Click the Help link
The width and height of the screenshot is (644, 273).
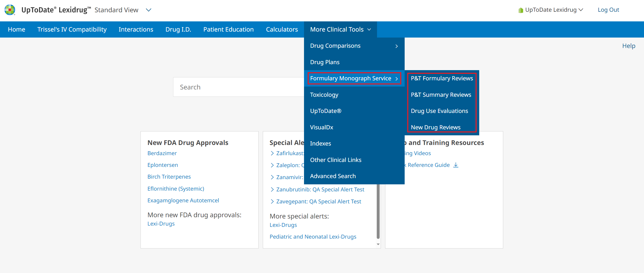tap(629, 46)
